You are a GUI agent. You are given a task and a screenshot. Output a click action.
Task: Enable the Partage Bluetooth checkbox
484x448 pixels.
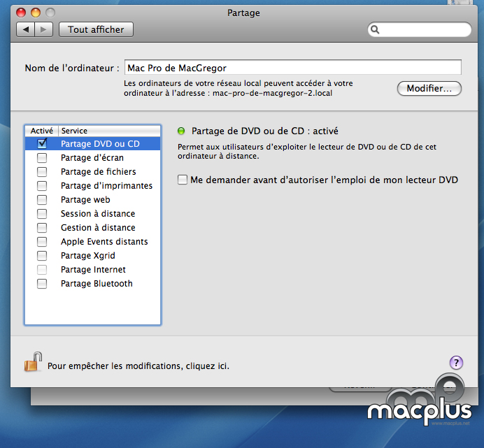[x=42, y=284]
